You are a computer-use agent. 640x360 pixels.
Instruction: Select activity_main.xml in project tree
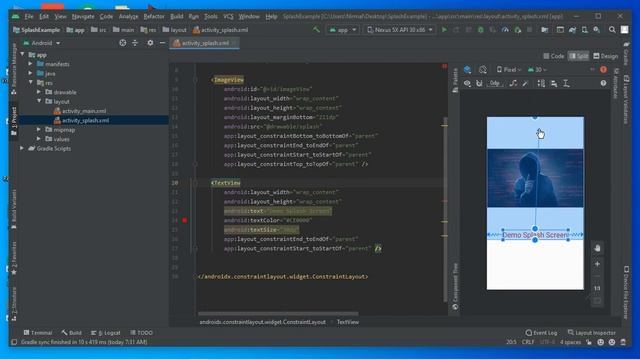pos(80,111)
